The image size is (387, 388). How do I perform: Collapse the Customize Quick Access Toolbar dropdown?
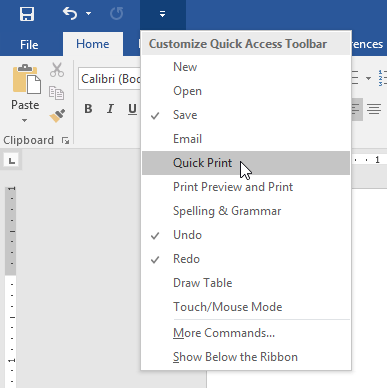click(162, 14)
